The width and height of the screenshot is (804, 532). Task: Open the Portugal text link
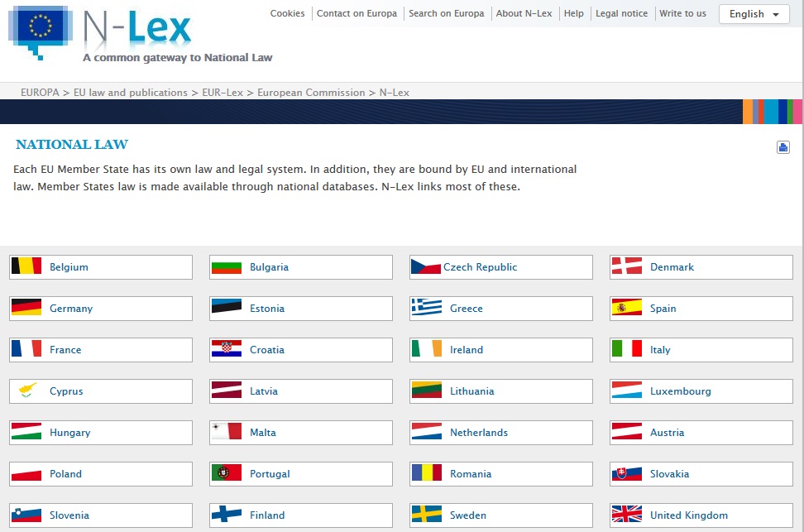[270, 474]
